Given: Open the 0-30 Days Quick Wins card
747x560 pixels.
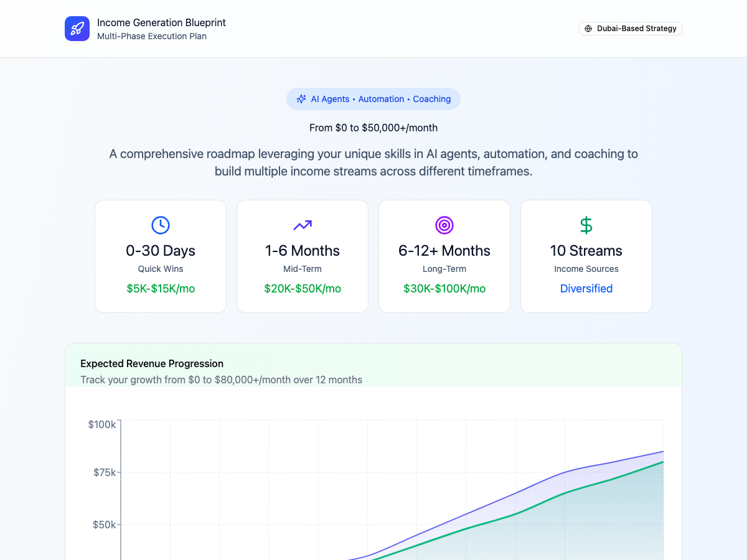Looking at the screenshot, I should [161, 256].
